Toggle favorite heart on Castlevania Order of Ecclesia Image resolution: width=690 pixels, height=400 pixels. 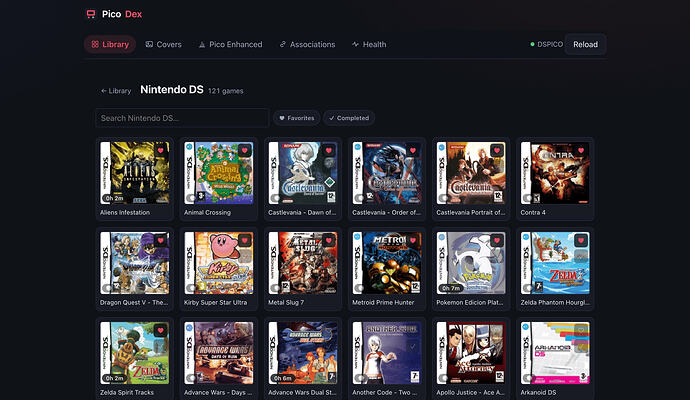(x=413, y=150)
